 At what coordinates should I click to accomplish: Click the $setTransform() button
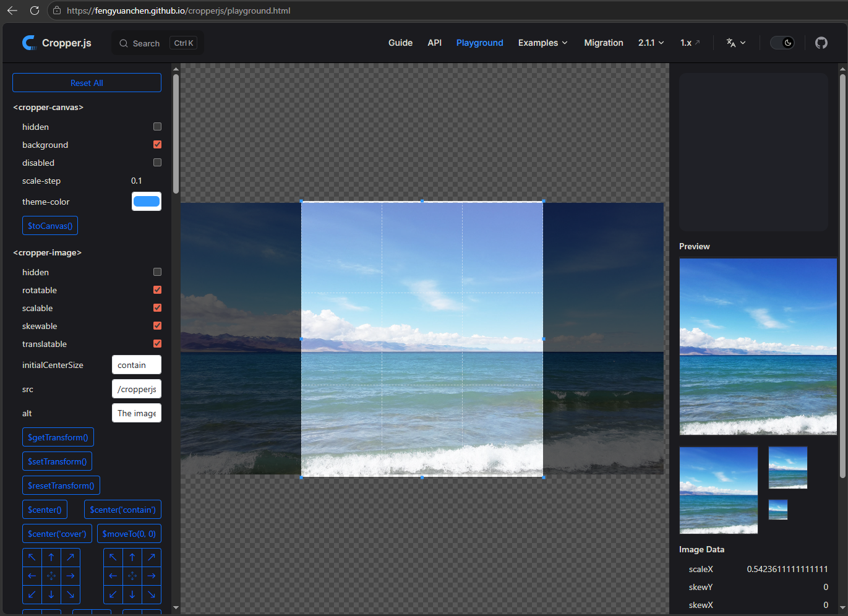tap(57, 461)
